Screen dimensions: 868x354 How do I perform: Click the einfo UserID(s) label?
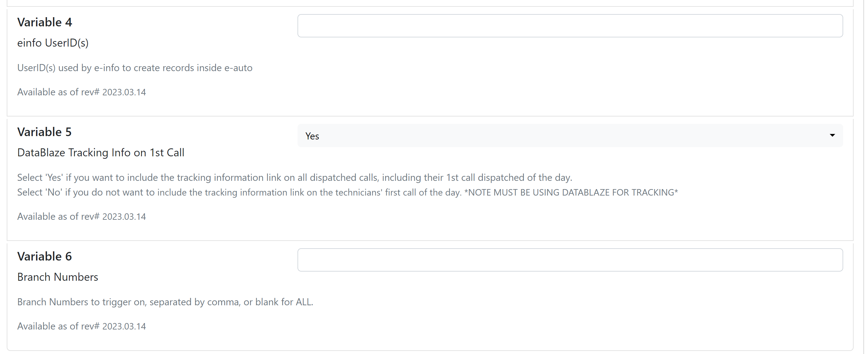[x=53, y=43]
